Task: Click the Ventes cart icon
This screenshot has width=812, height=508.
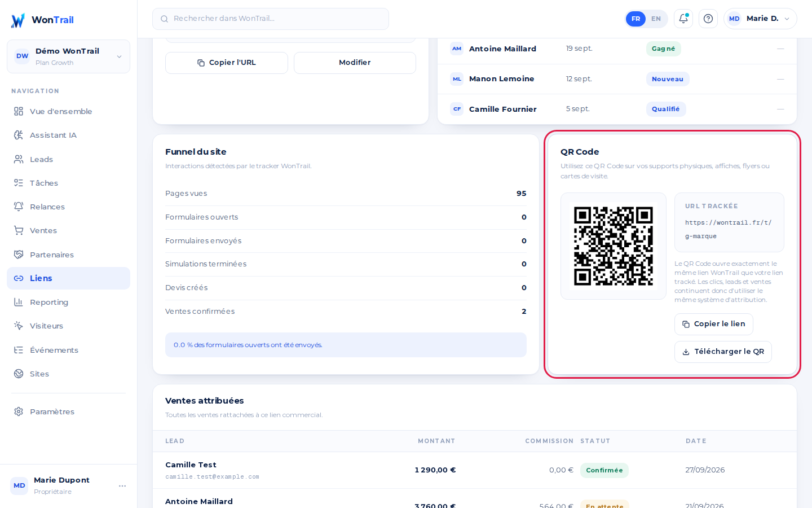Action: click(19, 230)
